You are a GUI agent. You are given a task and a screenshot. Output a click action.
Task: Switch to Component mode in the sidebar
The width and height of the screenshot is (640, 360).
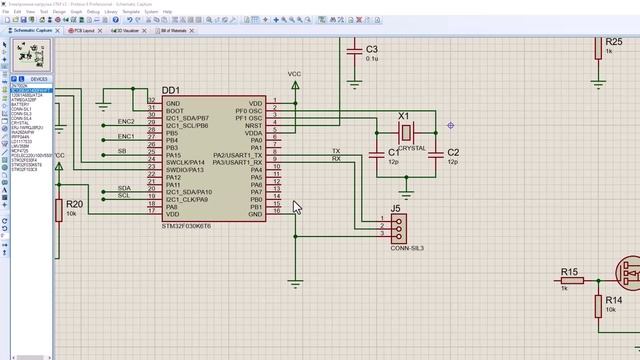[4, 52]
